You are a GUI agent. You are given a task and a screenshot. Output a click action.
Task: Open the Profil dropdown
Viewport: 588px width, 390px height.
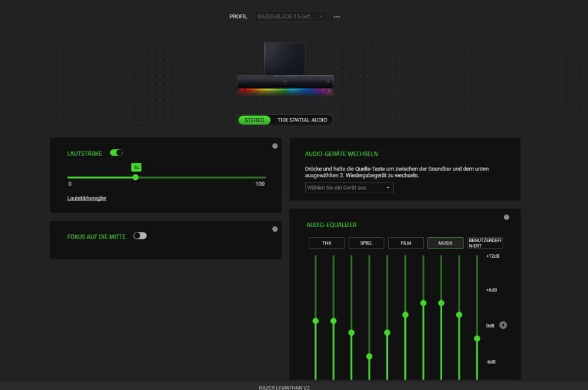pyautogui.click(x=290, y=16)
